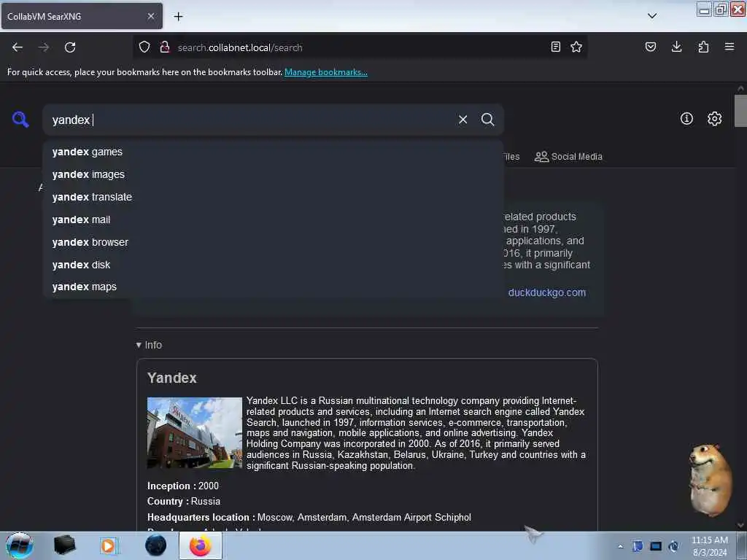Choose suggestion yandex images
This screenshot has width=747, height=560.
point(273,174)
